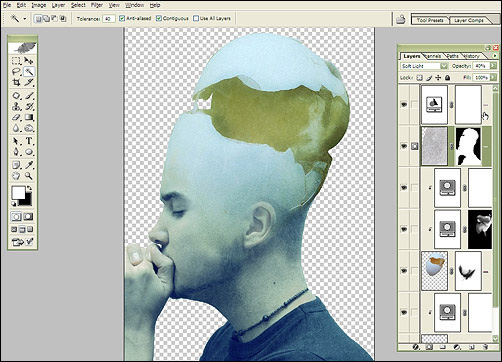
Task: Reset to default foreground and background colors
Action: click(x=14, y=204)
